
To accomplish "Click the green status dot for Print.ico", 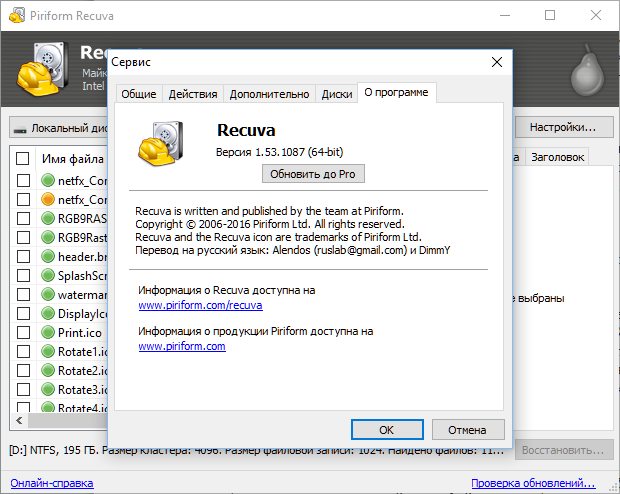I will click(48, 332).
